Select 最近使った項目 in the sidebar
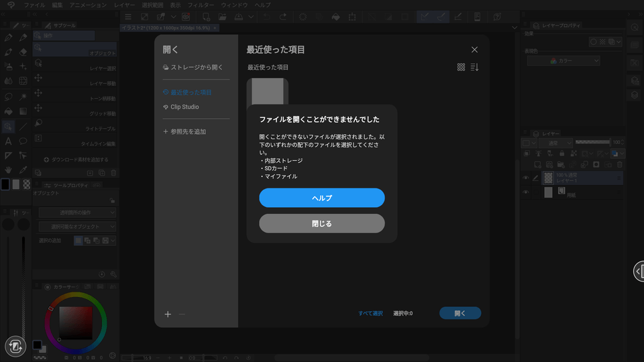 (187, 93)
